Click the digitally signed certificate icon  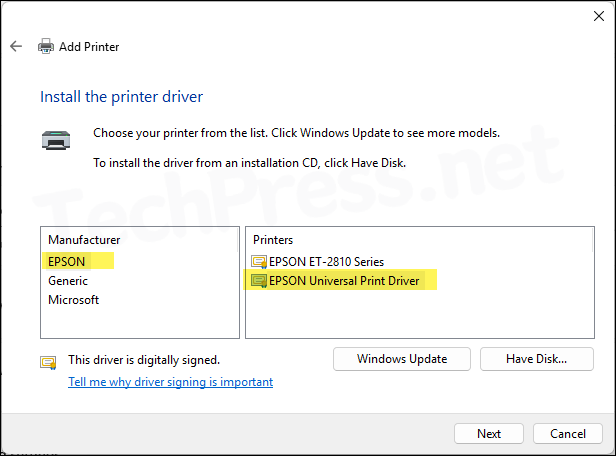[x=48, y=363]
